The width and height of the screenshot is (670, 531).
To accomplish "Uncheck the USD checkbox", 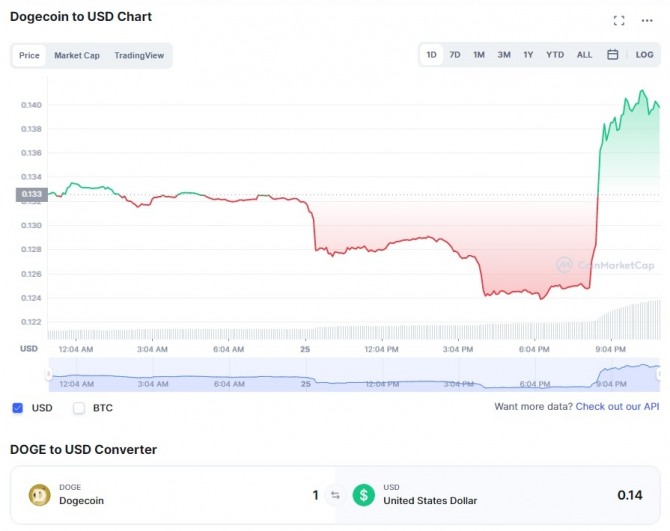I will pyautogui.click(x=18, y=408).
